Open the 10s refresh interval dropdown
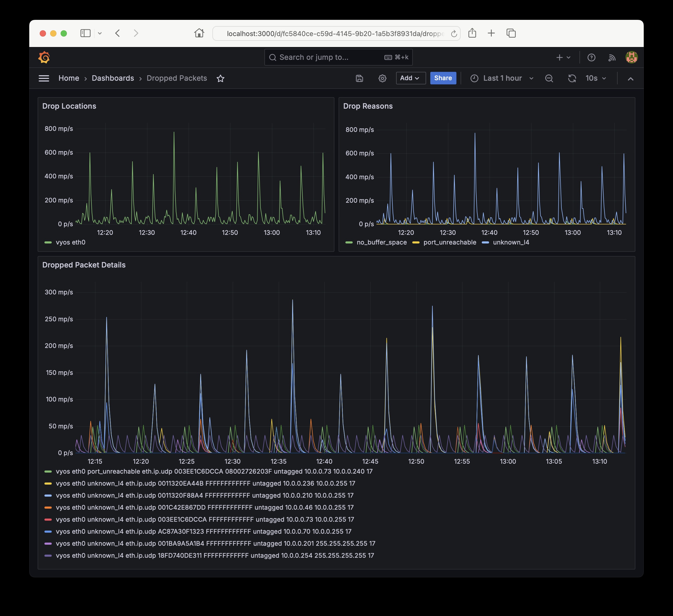 click(596, 78)
